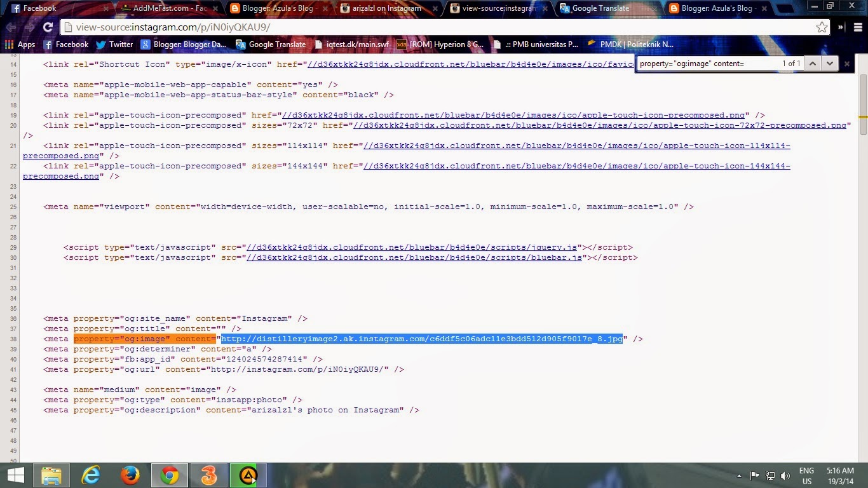868x488 pixels.
Task: Go back using the browser back arrow
Action: (x=11, y=27)
